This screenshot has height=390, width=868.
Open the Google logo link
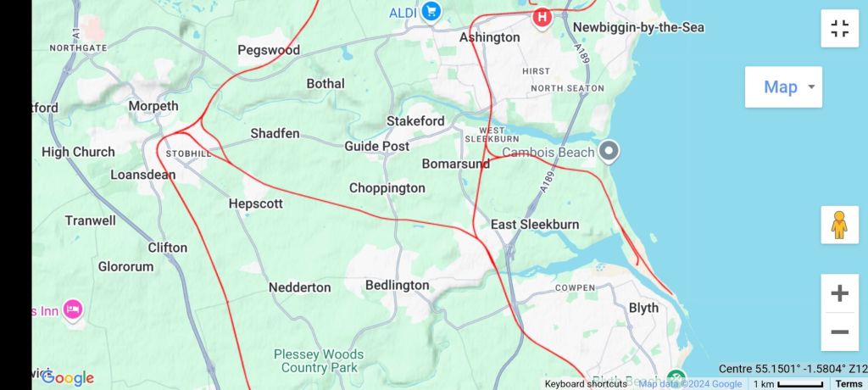click(68, 378)
